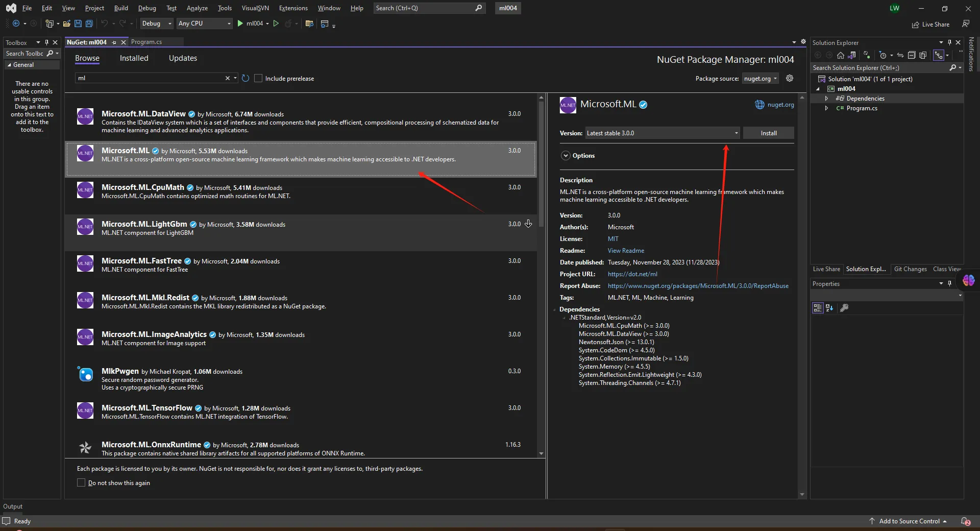Enable the Include prerelease checkbox
This screenshot has width=980, height=531.
(258, 78)
